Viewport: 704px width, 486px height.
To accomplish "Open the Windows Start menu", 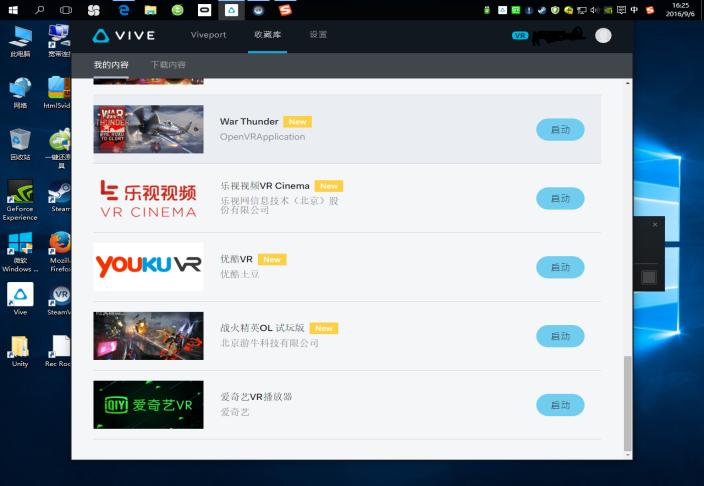I will click(13, 10).
